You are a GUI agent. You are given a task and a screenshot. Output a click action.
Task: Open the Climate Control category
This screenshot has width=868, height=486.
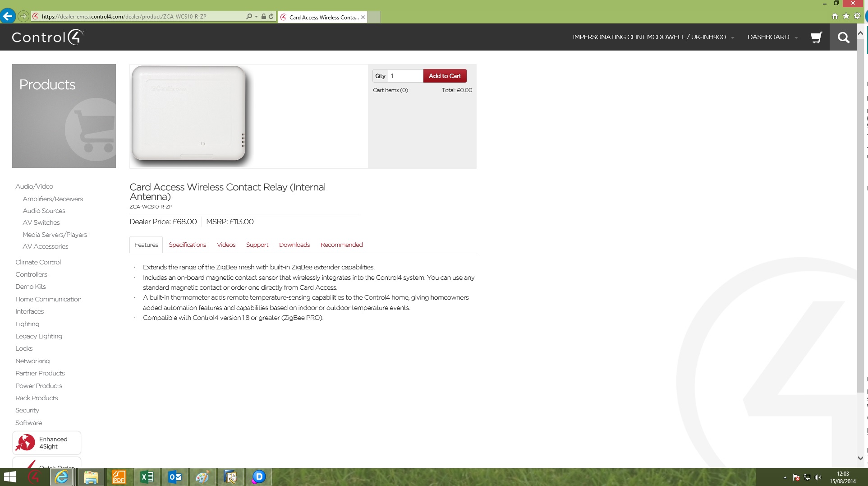pos(38,262)
